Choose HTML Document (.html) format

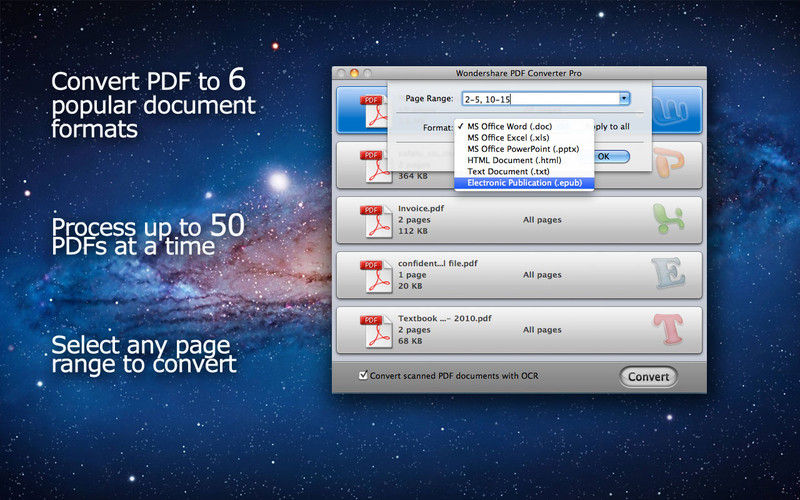(x=524, y=160)
